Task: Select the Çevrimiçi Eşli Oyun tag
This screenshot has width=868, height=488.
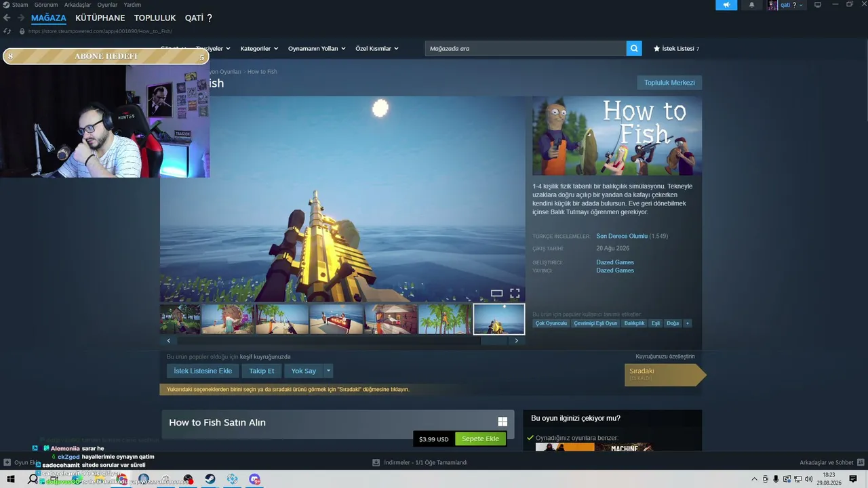Action: (596, 323)
